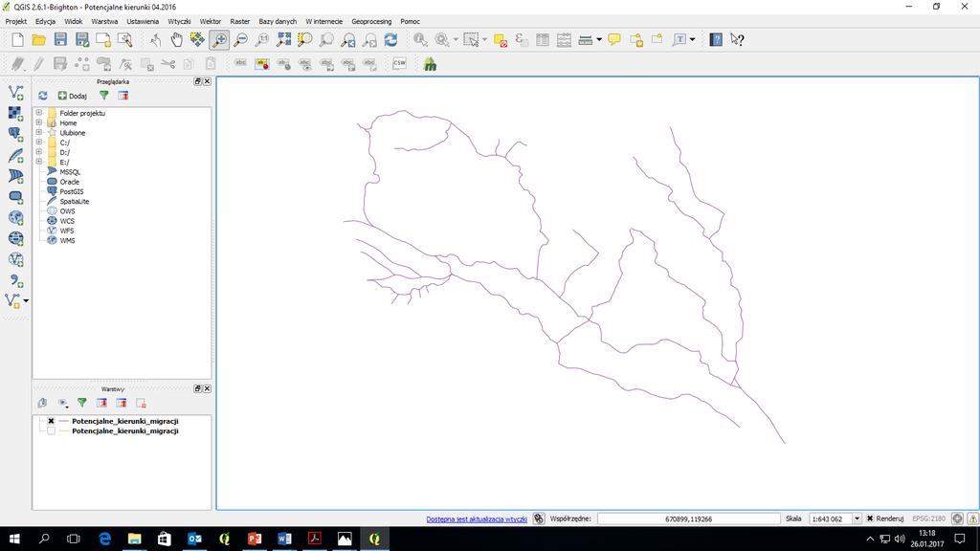Open Microsoft Edge from taskbar
980x551 pixels.
point(104,539)
